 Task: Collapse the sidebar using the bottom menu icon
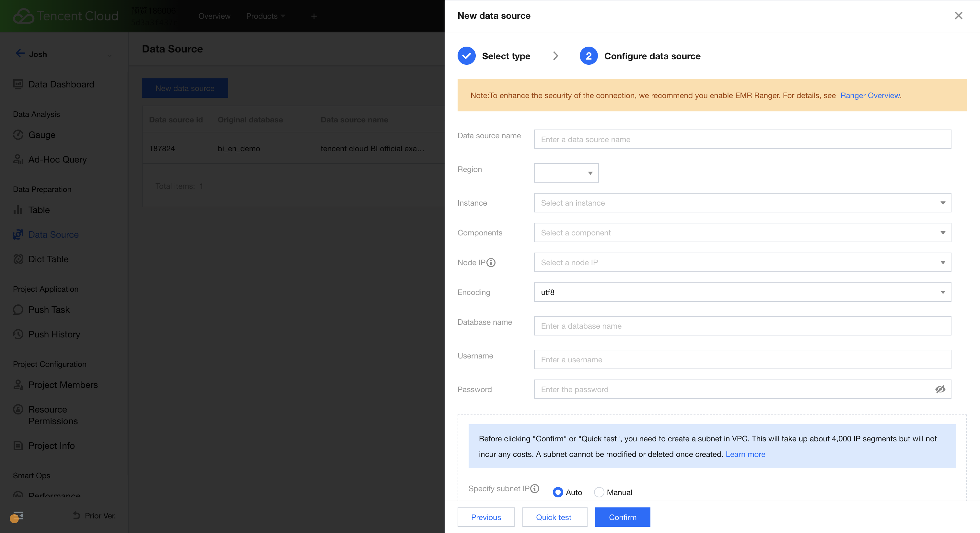pyautogui.click(x=17, y=516)
